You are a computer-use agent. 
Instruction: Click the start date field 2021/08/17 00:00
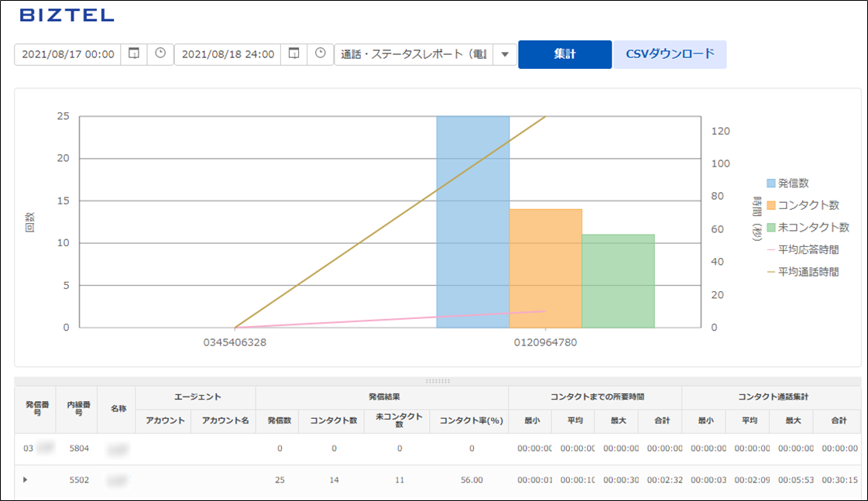pos(67,54)
